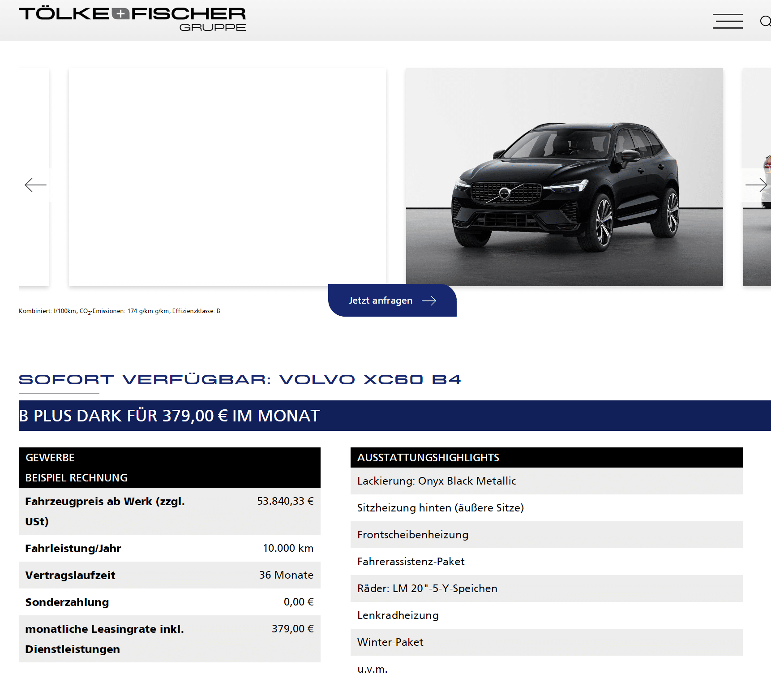Click heading 'Sofort verfügbar: Volvo XC60 B4'
The image size is (771, 700).
click(x=240, y=379)
